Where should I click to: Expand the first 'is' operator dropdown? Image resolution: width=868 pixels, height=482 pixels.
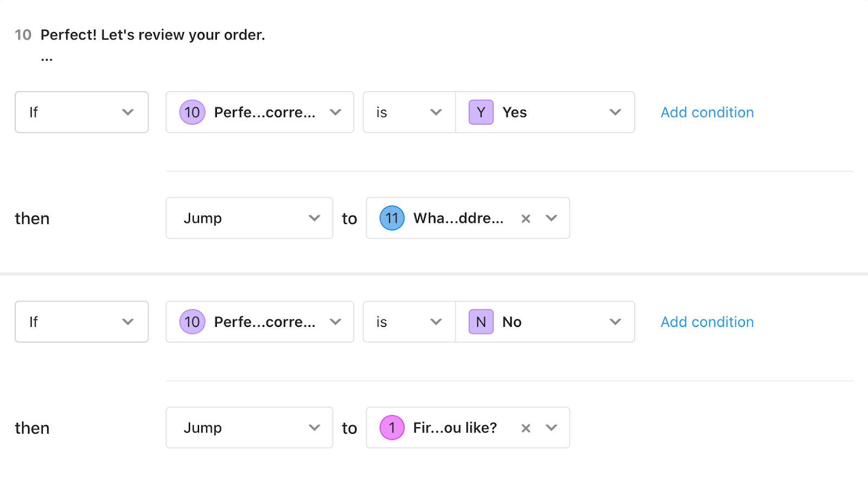[x=409, y=112]
